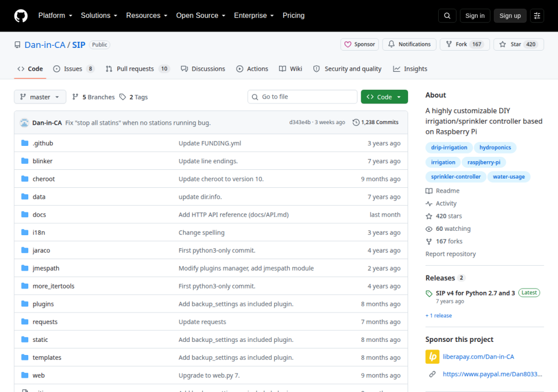Image resolution: width=558 pixels, height=392 pixels.
Task: Open commit hash d343e4b
Action: pyautogui.click(x=300, y=122)
